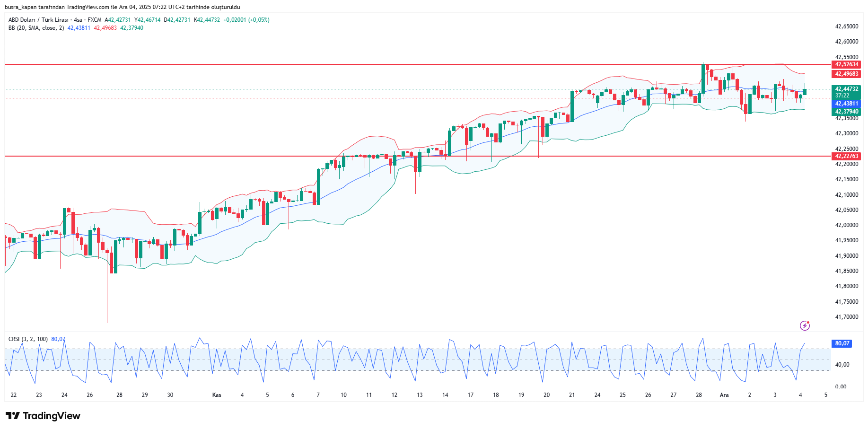
Task: Click the 42,00000 price scale tick
Action: coord(846,225)
